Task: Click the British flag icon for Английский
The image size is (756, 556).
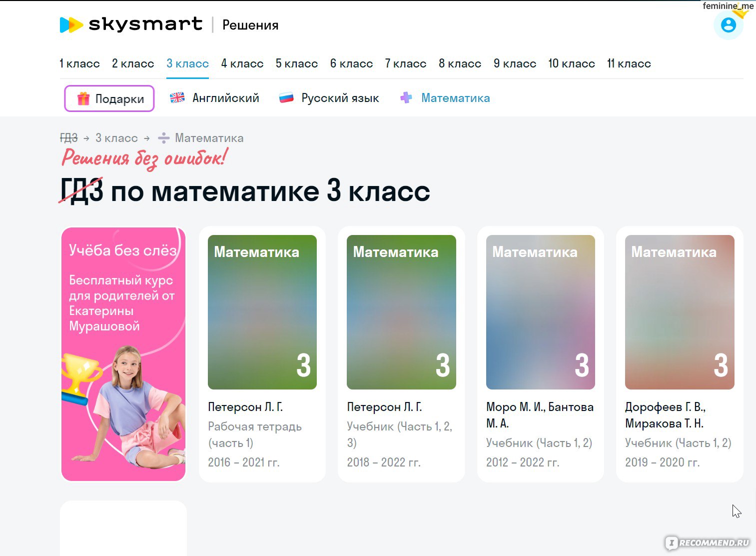Action: (177, 97)
